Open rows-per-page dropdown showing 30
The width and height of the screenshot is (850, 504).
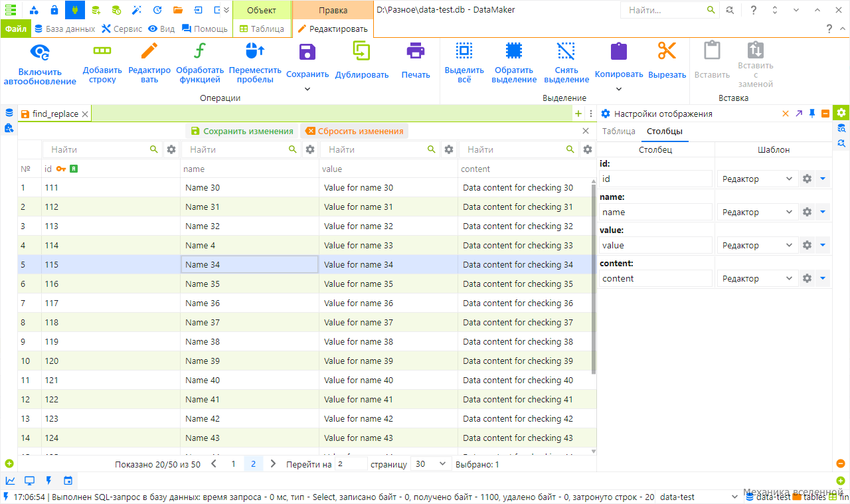[x=431, y=464]
